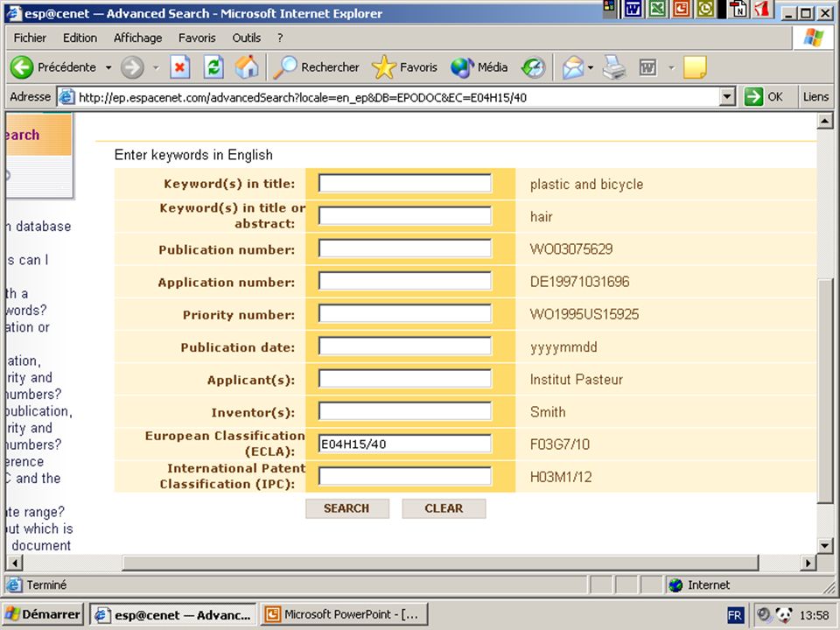Screen dimensions: 840x630
Task: Click the SEARCH button
Action: [347, 508]
